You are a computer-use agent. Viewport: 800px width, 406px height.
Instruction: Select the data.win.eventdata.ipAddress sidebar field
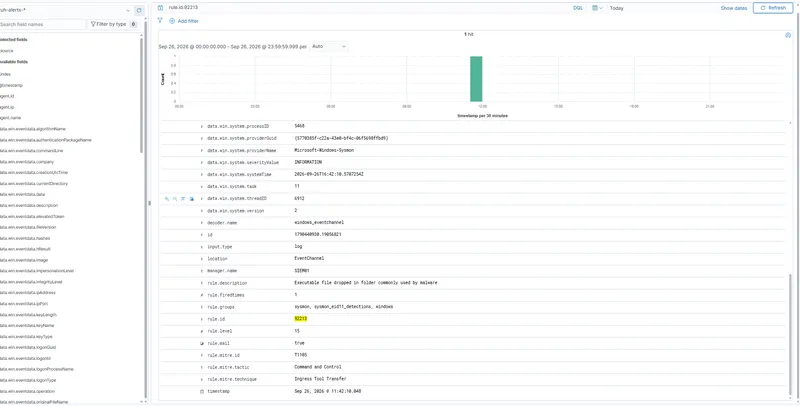point(28,293)
